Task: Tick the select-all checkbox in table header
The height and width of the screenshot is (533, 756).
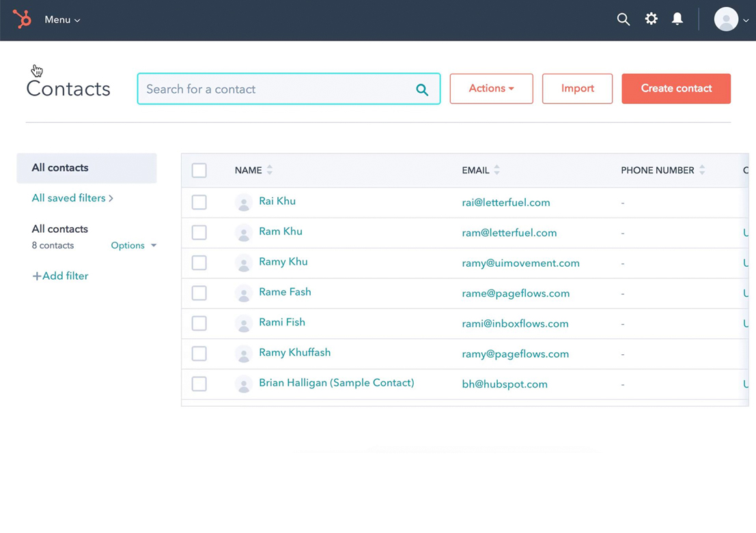Action: [199, 170]
